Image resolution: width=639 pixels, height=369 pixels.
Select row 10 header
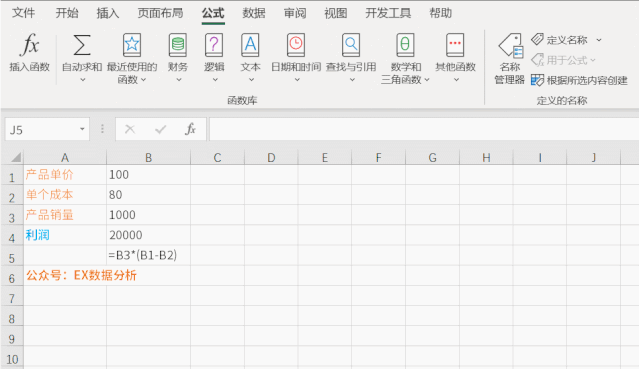pyautogui.click(x=12, y=356)
